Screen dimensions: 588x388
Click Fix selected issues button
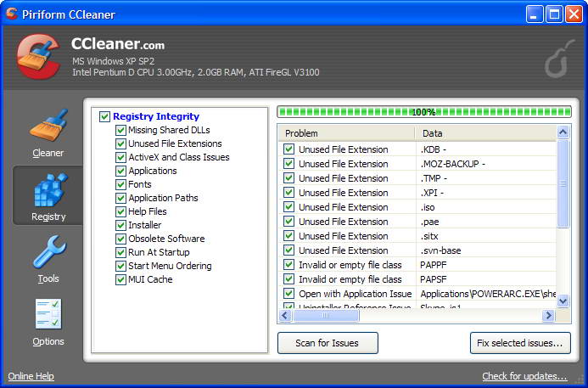520,343
